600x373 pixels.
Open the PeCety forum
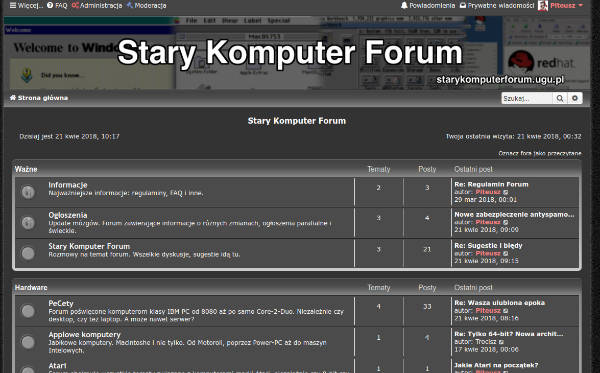(x=61, y=303)
